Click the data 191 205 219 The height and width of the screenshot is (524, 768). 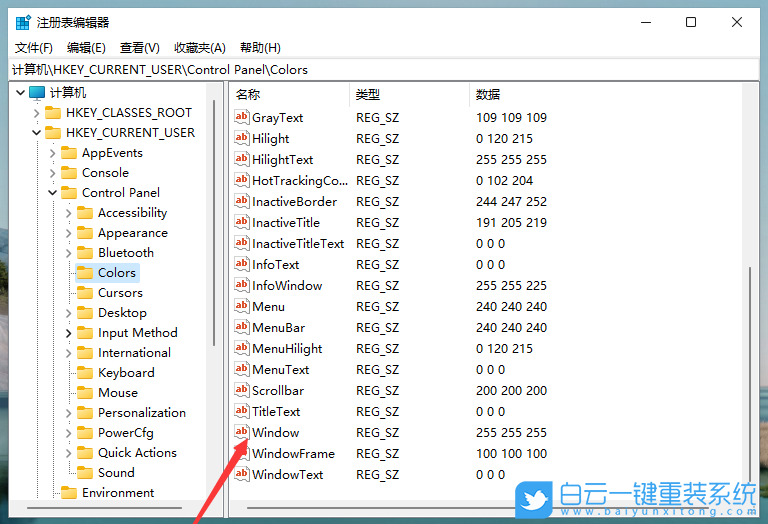(511, 222)
